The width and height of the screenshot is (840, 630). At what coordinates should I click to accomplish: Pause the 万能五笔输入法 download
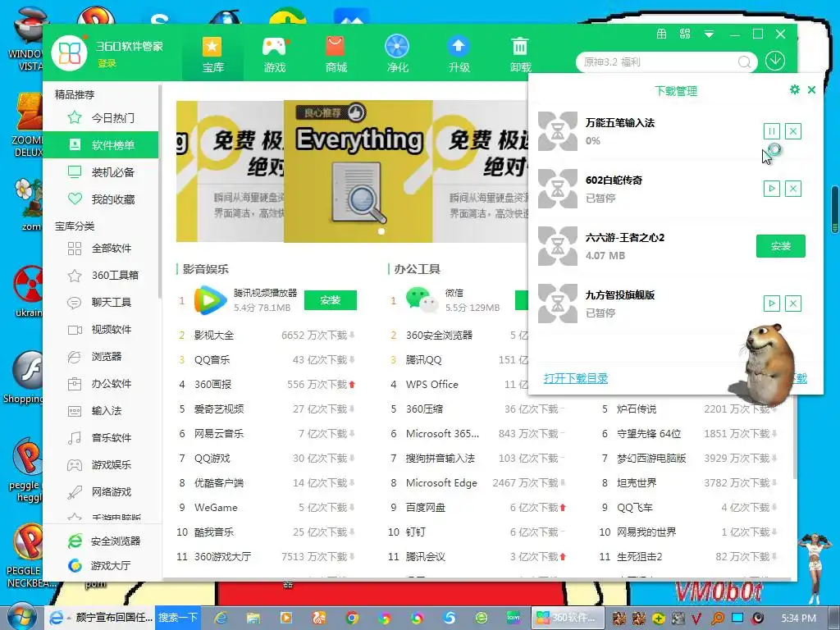click(771, 131)
